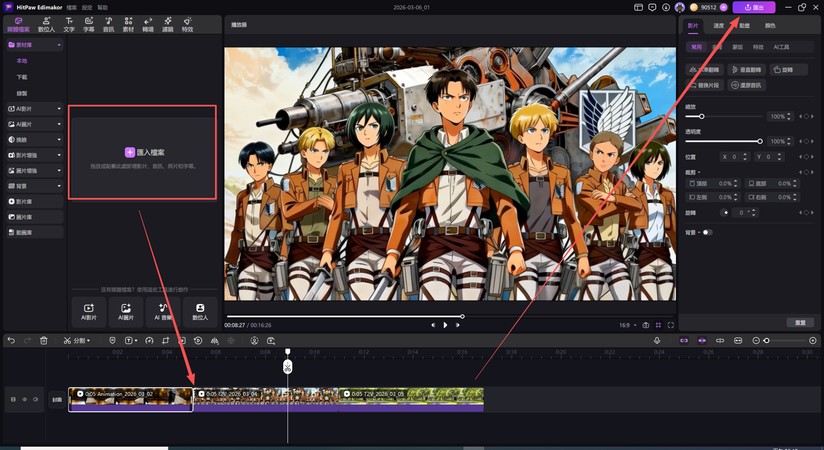Open the 檔案 file menu
Image resolution: width=824 pixels, height=450 pixels.
(71, 7)
